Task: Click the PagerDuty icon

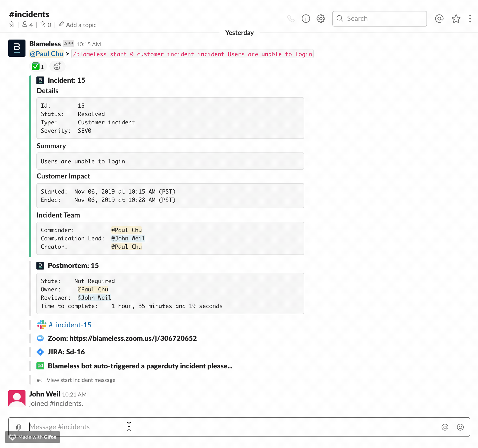Action: point(40,366)
